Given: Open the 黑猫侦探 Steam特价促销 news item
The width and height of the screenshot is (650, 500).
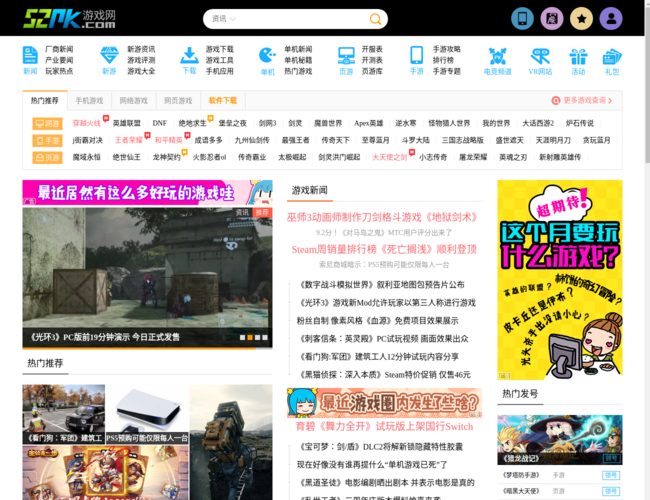Looking at the screenshot, I should (385, 375).
